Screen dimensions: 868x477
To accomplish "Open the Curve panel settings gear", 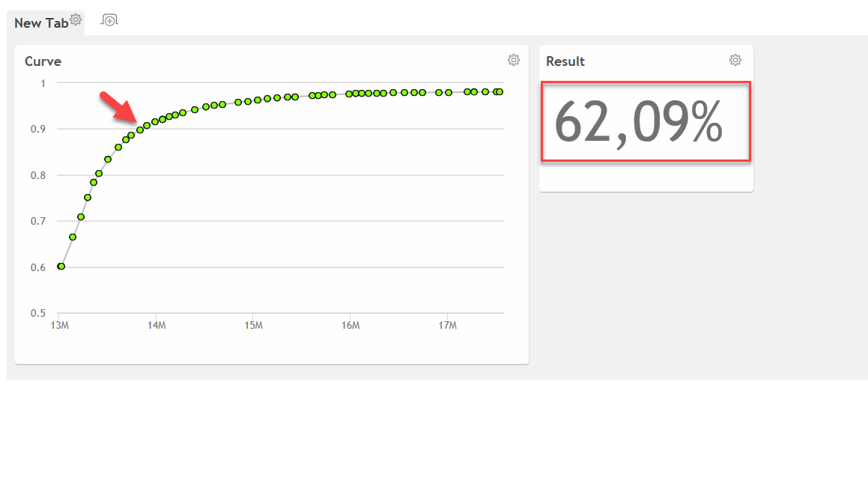I will click(514, 60).
